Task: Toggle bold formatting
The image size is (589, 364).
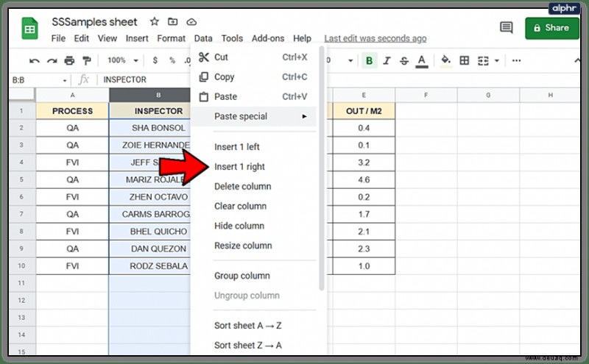Action: point(370,61)
